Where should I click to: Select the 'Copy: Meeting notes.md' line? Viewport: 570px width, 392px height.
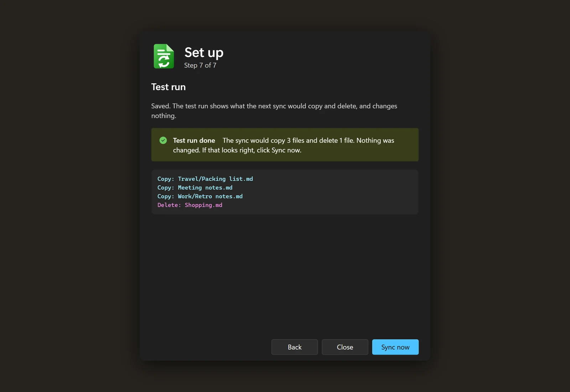click(x=195, y=187)
